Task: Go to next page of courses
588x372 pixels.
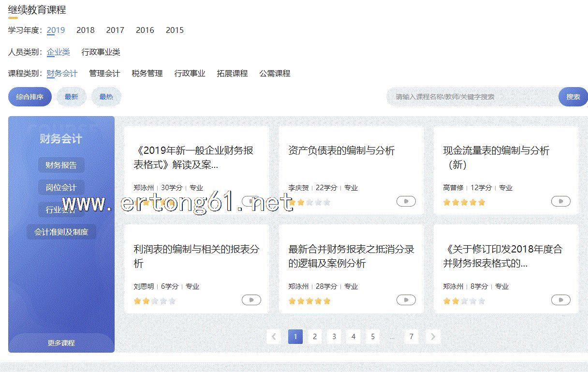Action: click(433, 337)
